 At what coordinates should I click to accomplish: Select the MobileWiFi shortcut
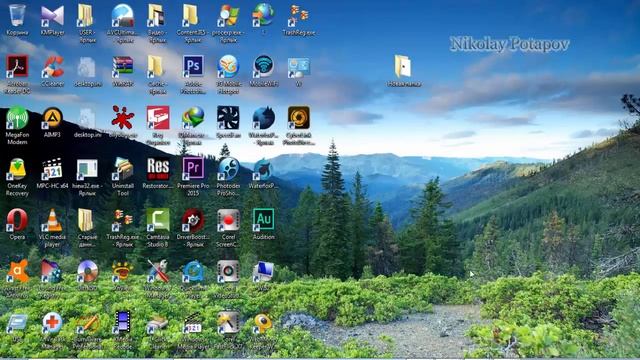263,67
